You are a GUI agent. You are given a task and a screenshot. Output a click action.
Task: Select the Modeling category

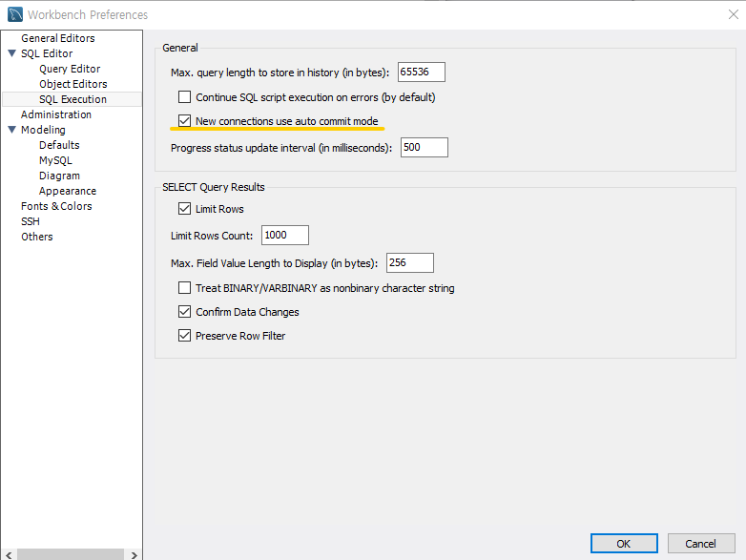pos(43,130)
